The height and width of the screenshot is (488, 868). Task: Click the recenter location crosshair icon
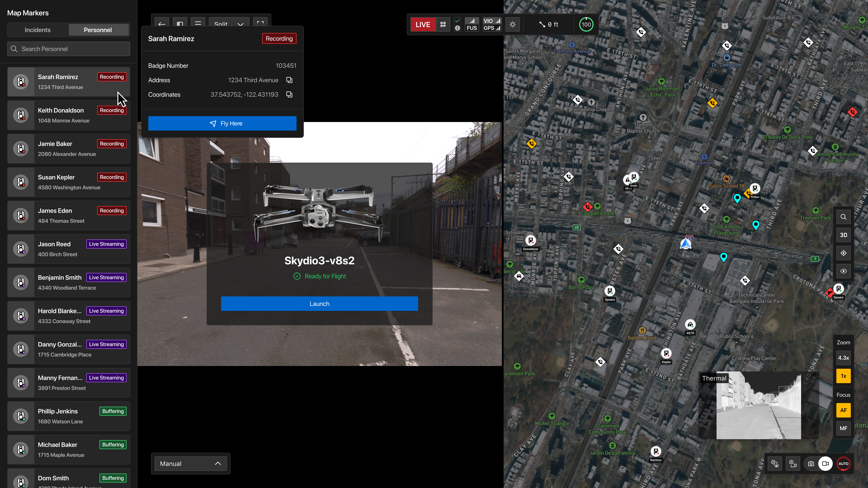click(843, 253)
